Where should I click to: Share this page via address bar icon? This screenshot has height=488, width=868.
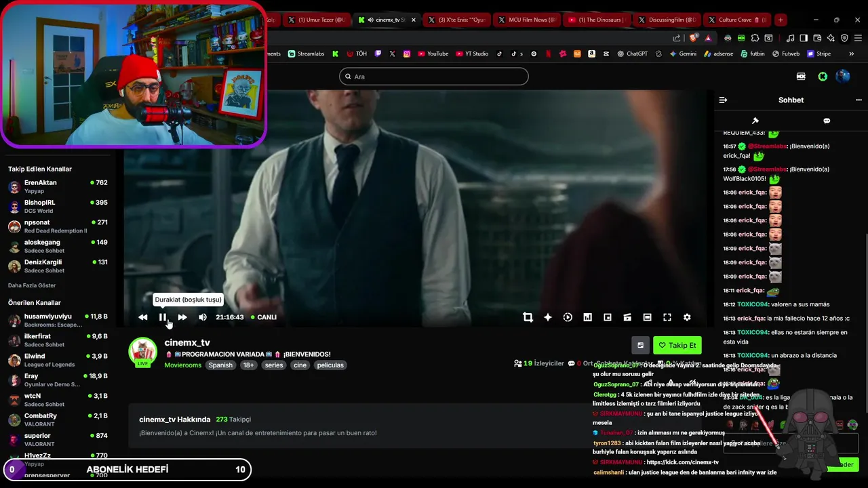pyautogui.click(x=677, y=38)
